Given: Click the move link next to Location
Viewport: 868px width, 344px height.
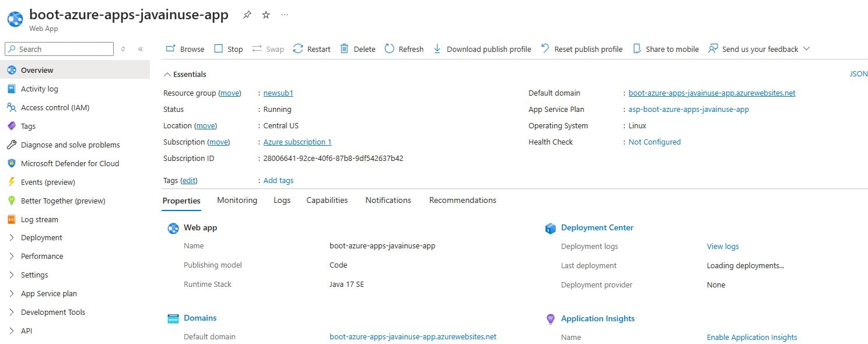Looking at the screenshot, I should (x=205, y=125).
